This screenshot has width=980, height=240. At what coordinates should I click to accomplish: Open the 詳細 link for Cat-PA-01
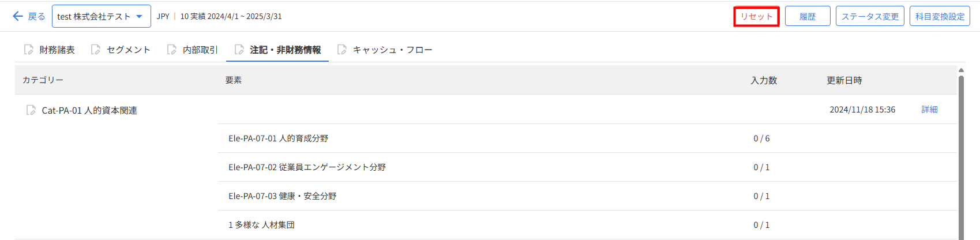pyautogui.click(x=929, y=110)
